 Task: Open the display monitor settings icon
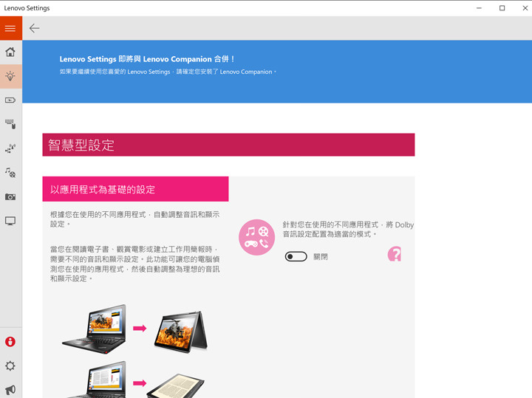point(10,221)
